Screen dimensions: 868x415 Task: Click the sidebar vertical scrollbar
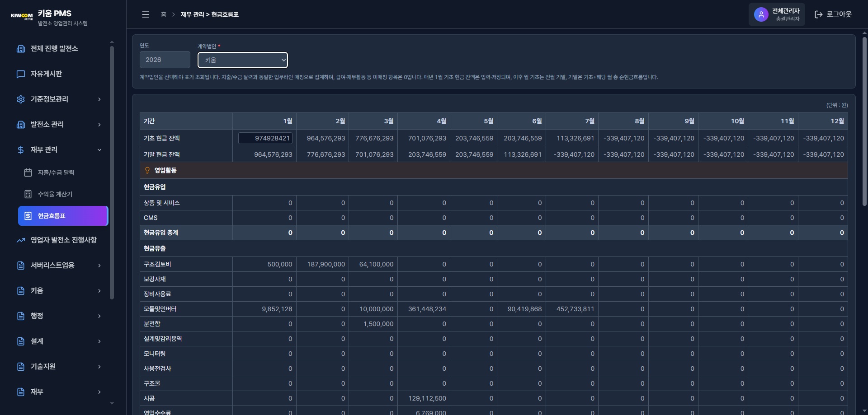click(112, 173)
